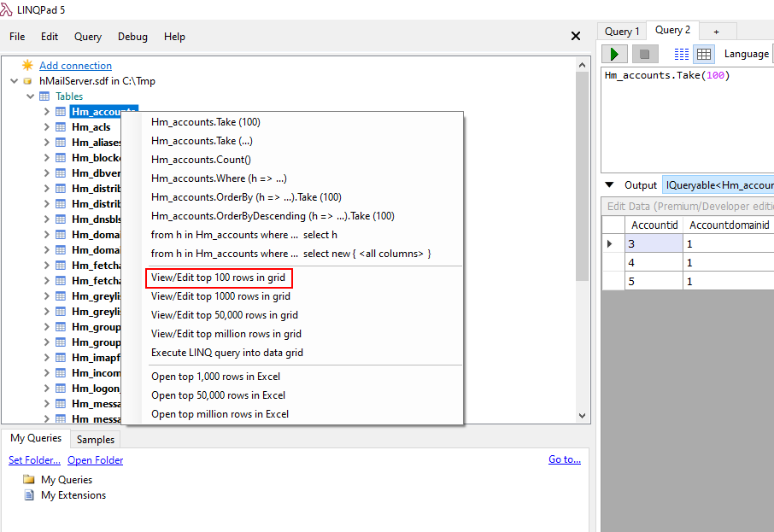Screen dimensions: 774x532
Task: Expand the Hm_acls table node
Action: pos(46,127)
